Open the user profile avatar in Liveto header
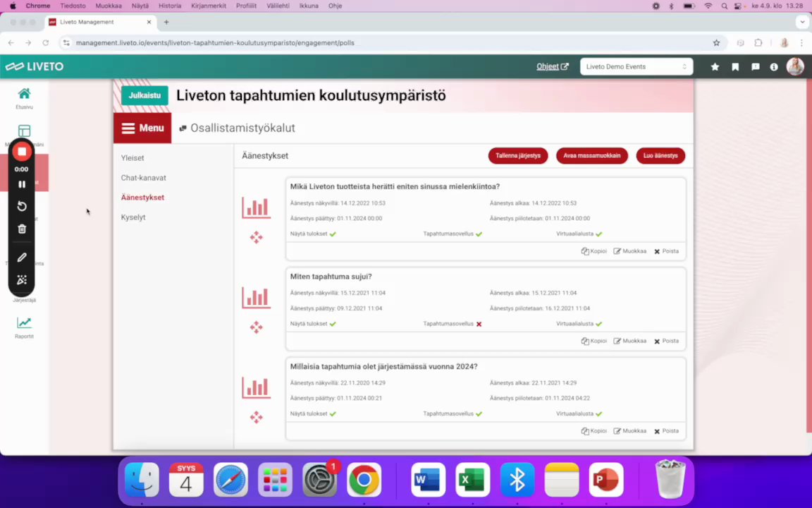Image resolution: width=812 pixels, height=508 pixels. [795, 66]
